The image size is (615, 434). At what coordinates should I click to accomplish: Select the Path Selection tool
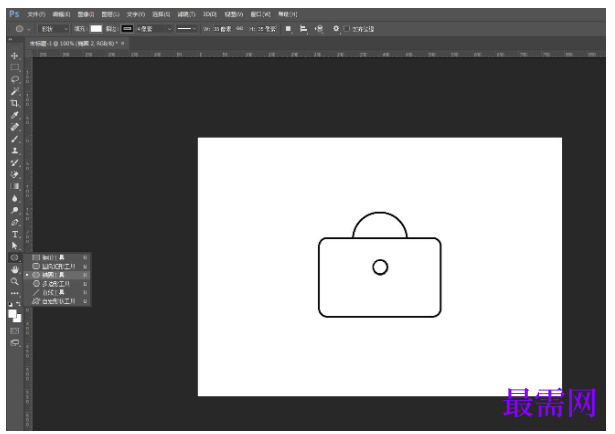(15, 246)
